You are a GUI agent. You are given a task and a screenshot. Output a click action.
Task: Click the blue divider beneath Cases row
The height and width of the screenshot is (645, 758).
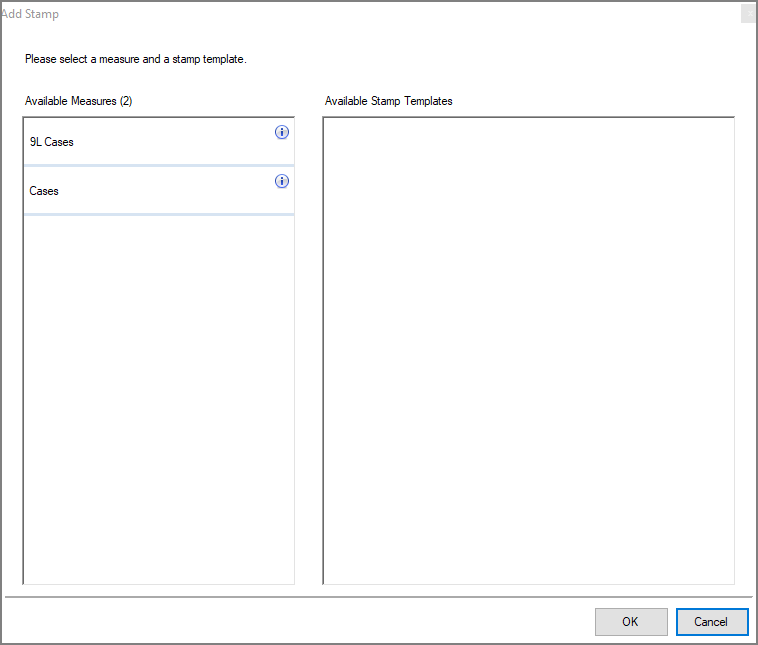pyautogui.click(x=158, y=214)
